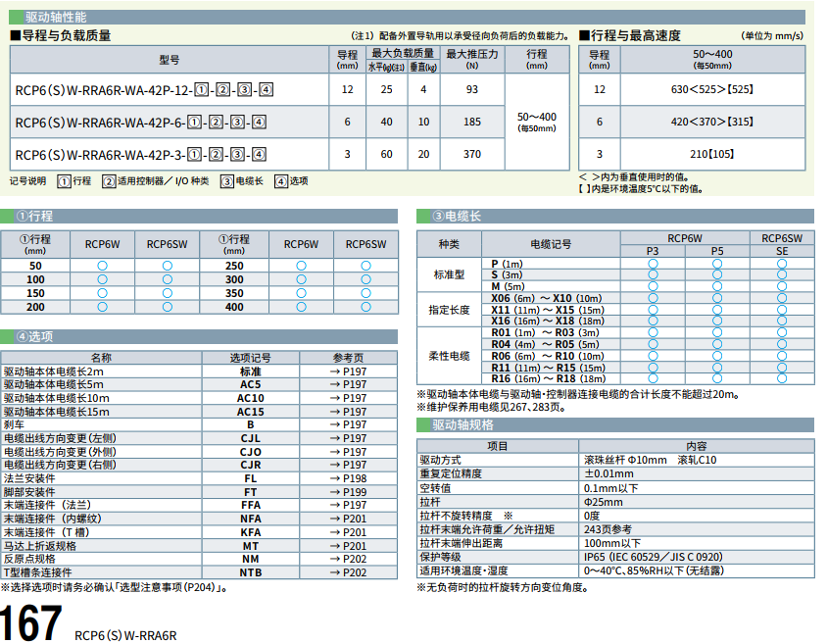Click the P5 column header
827x644 pixels.
(x=717, y=251)
